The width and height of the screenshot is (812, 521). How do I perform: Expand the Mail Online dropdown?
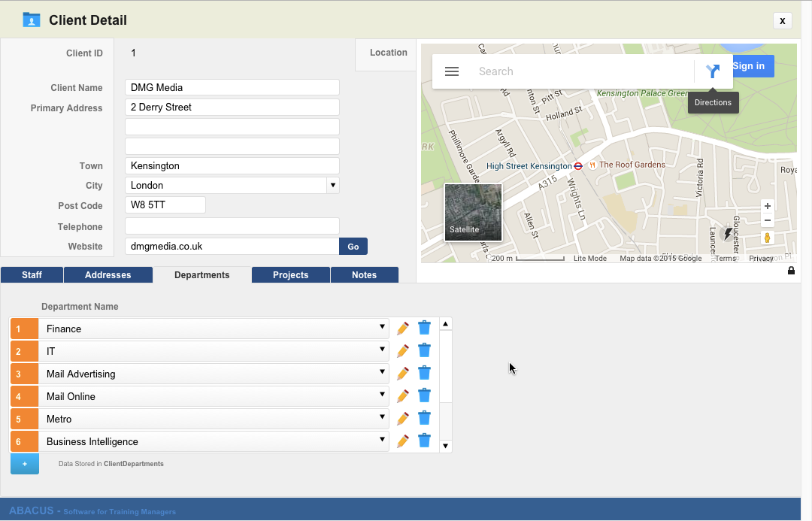tap(382, 394)
